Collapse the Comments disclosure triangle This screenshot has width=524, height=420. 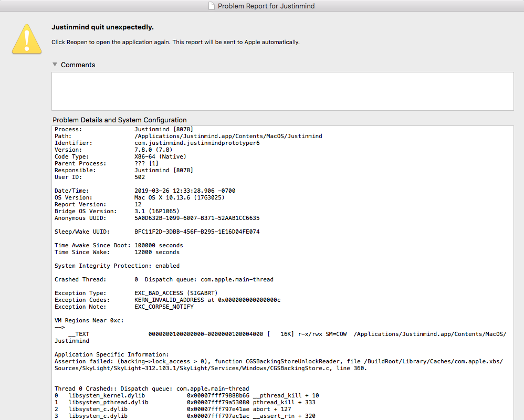55,65
